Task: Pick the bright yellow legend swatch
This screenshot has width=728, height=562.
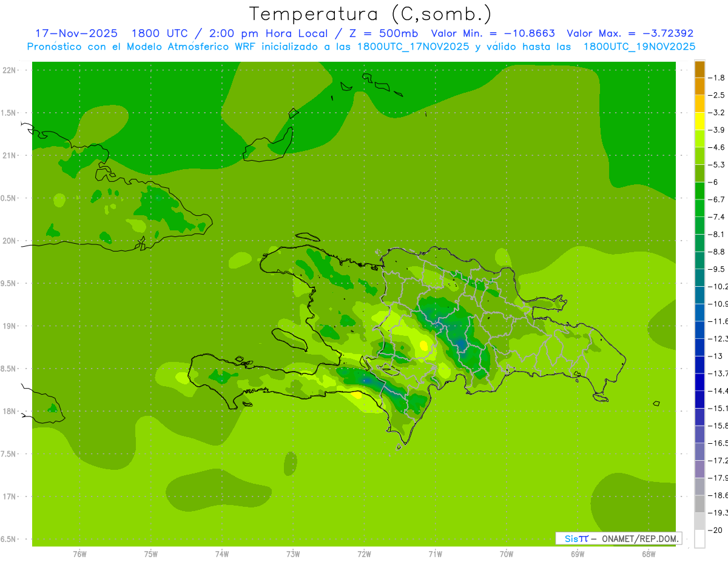Action: (x=699, y=121)
